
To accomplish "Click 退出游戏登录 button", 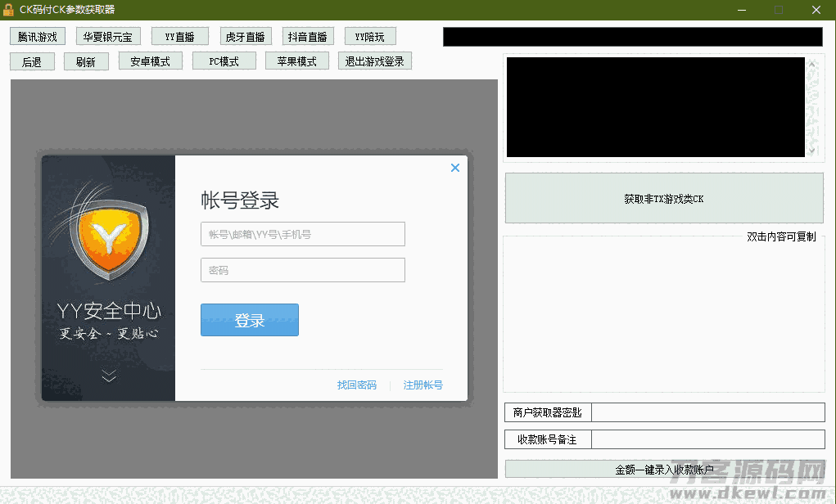I will tap(375, 61).
